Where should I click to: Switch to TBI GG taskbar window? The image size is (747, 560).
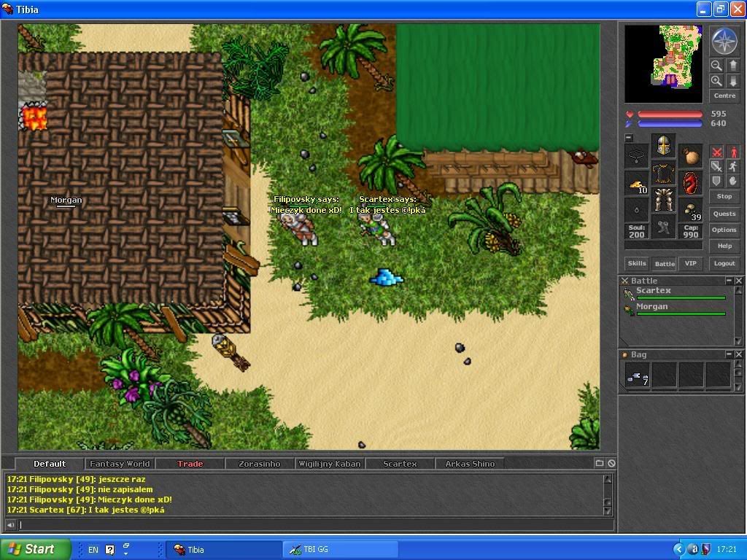(x=340, y=550)
